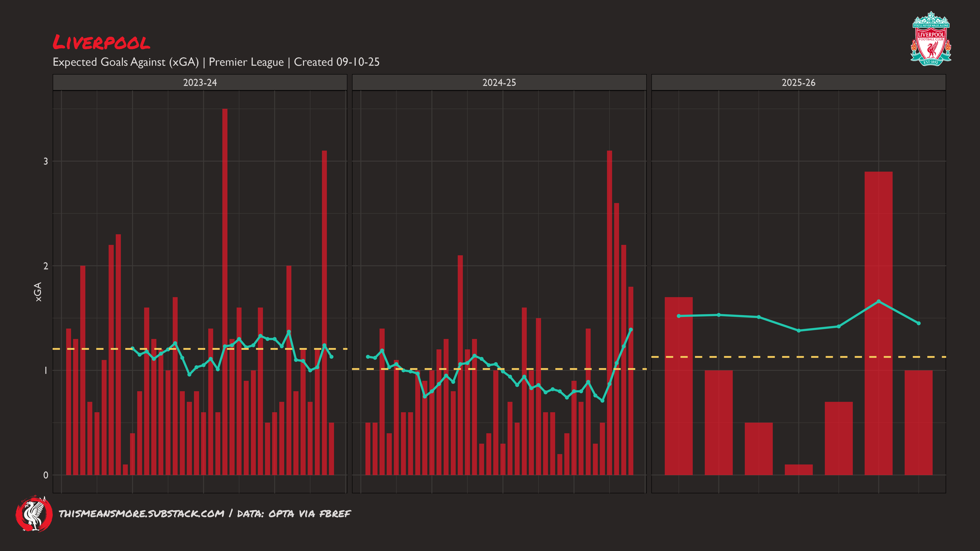980x551 pixels.
Task: Click the red Liver bird logo at the bottom left
Action: point(34,514)
